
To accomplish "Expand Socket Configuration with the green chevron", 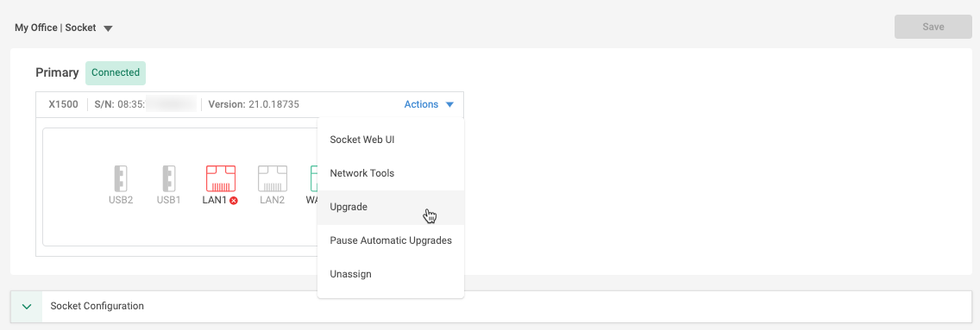I will (x=27, y=306).
